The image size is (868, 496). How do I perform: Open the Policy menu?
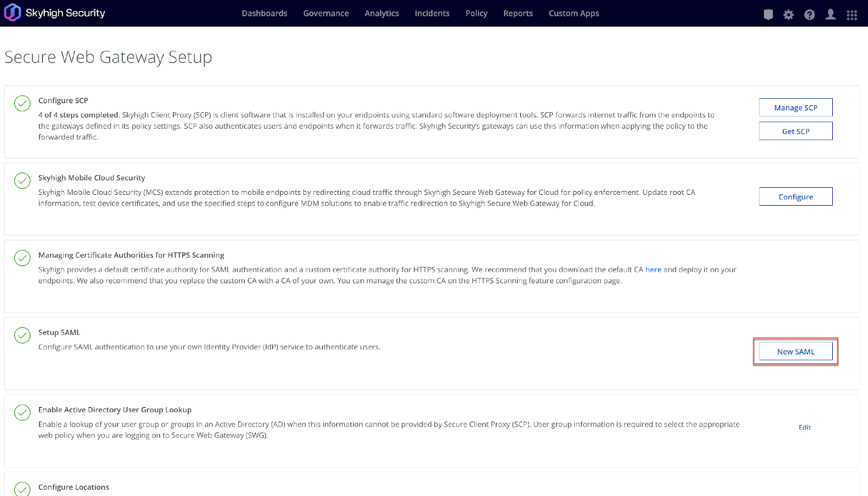point(476,13)
